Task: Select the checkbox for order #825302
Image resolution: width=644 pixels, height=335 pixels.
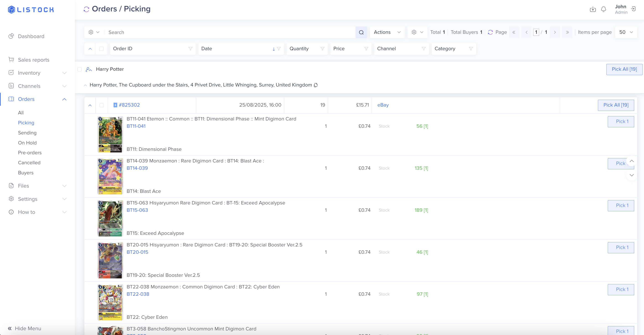Action: click(101, 105)
